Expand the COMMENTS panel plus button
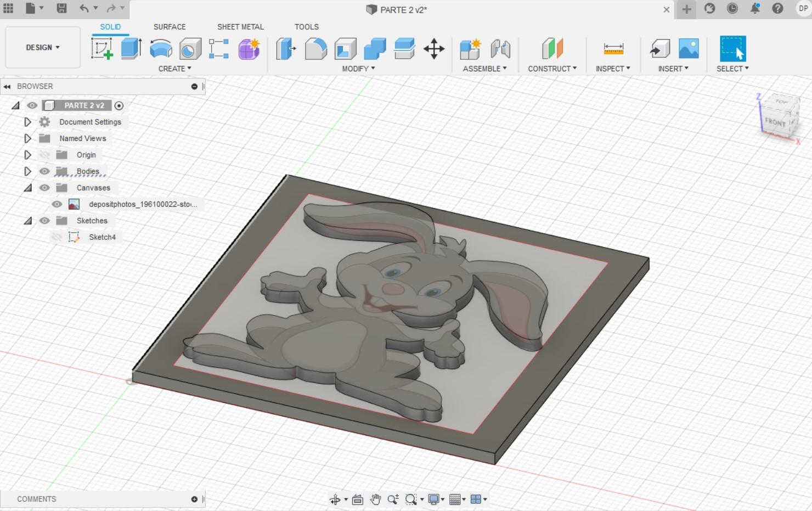Viewport: 812px width, 511px height. 194,499
